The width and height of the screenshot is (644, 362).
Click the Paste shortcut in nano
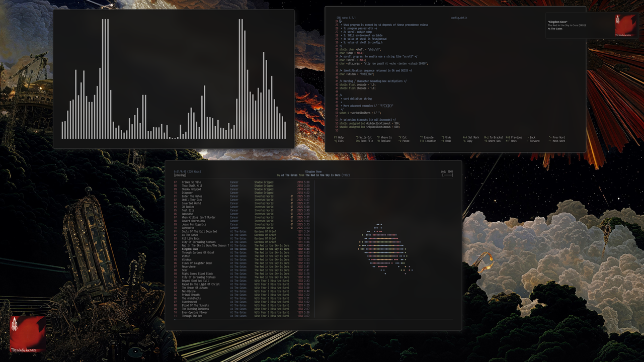(x=404, y=141)
